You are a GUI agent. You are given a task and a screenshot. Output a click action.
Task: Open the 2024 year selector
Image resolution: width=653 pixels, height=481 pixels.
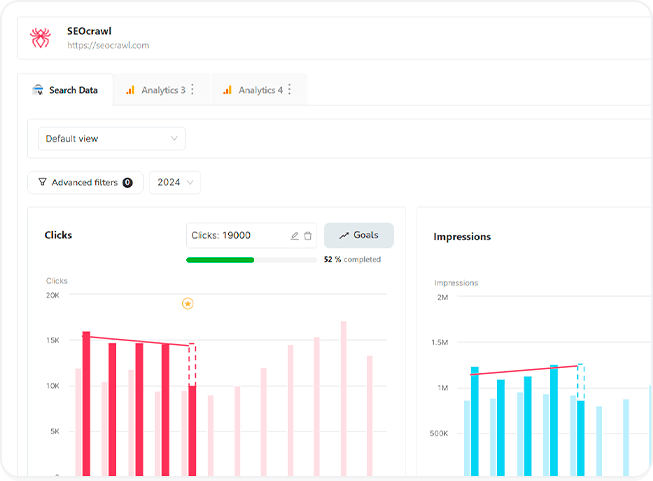pos(175,183)
